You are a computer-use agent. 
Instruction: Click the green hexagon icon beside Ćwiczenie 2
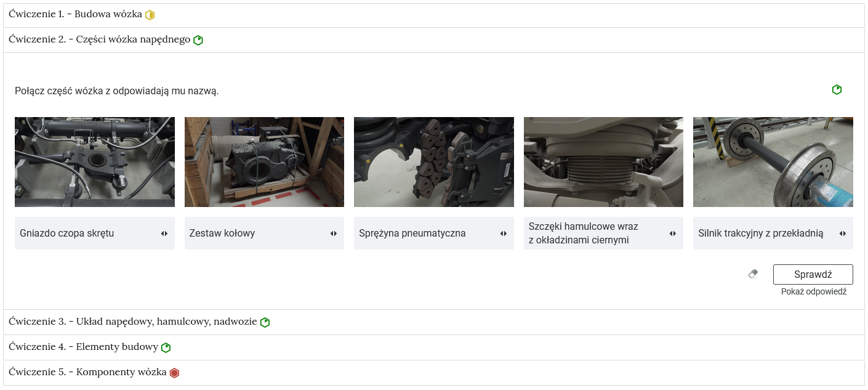click(x=198, y=40)
